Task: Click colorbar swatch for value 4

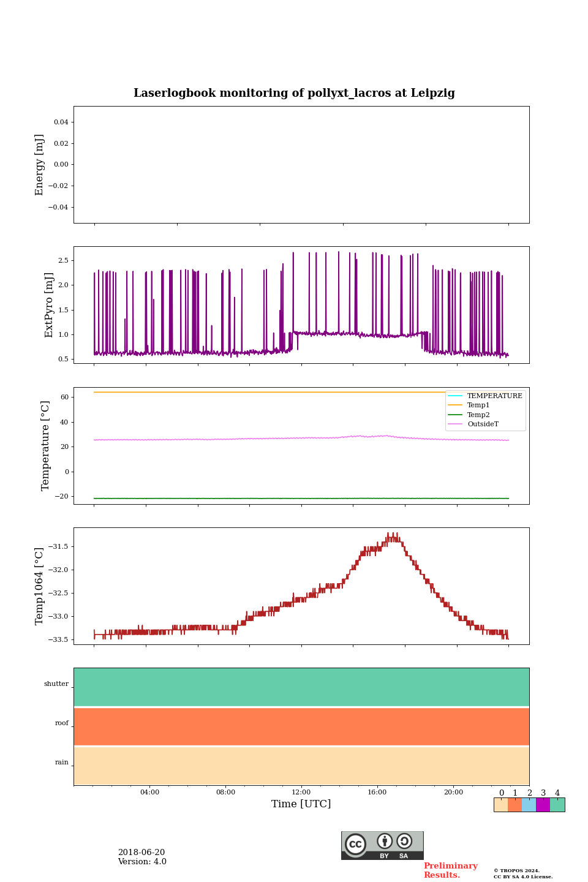Action: coord(557,805)
